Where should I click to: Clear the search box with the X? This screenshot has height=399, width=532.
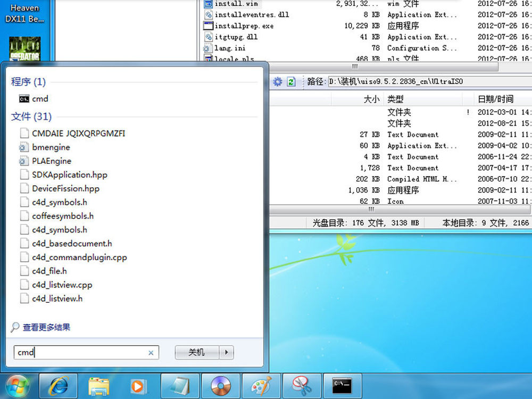click(151, 353)
